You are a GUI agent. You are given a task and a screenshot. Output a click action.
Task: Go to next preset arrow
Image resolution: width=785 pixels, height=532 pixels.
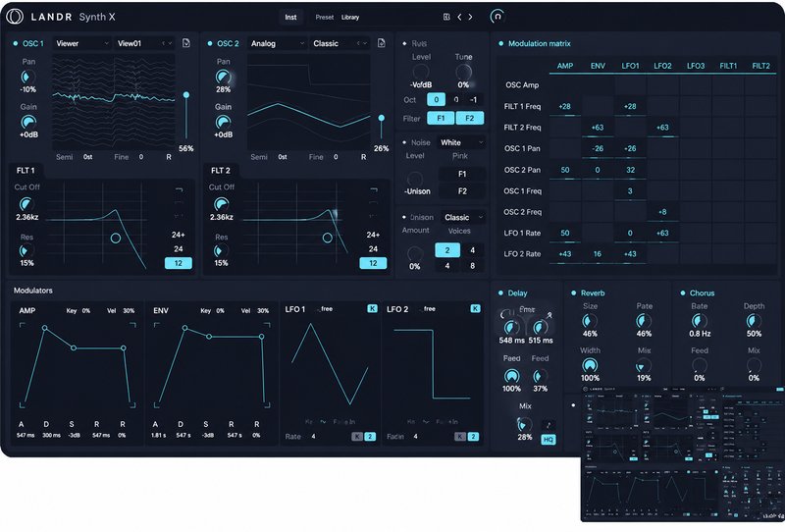[471, 17]
